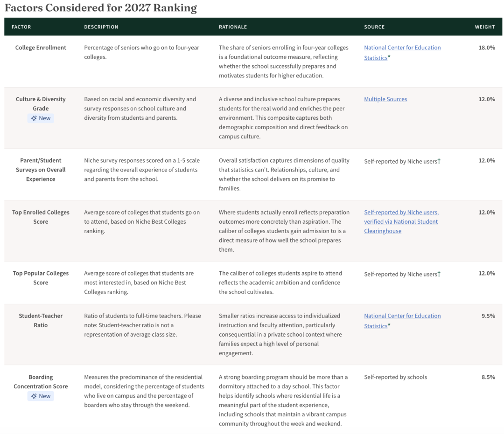Select the WEIGHT column header
The height and width of the screenshot is (434, 504).
click(x=485, y=27)
